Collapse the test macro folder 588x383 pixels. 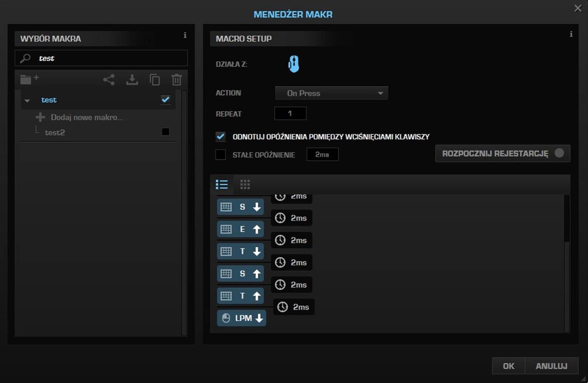coord(27,100)
